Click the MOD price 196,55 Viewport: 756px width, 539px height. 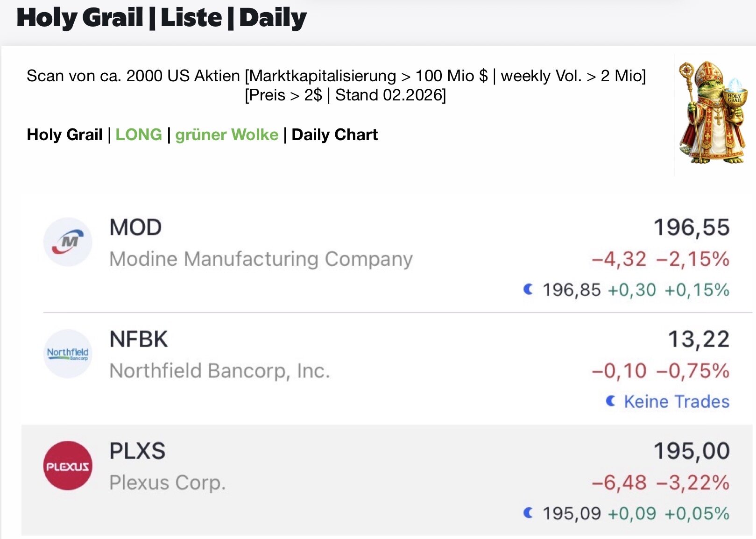coord(691,227)
